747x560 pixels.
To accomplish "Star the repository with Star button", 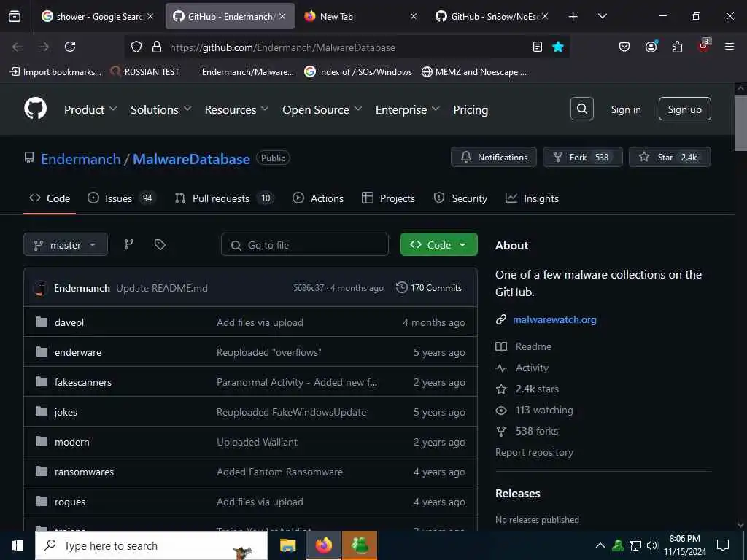I will tap(670, 157).
